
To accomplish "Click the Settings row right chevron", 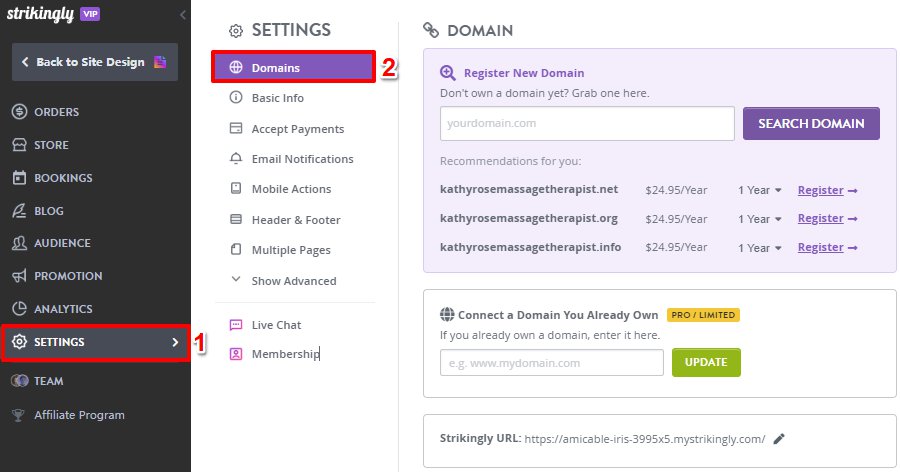I will coord(175,342).
